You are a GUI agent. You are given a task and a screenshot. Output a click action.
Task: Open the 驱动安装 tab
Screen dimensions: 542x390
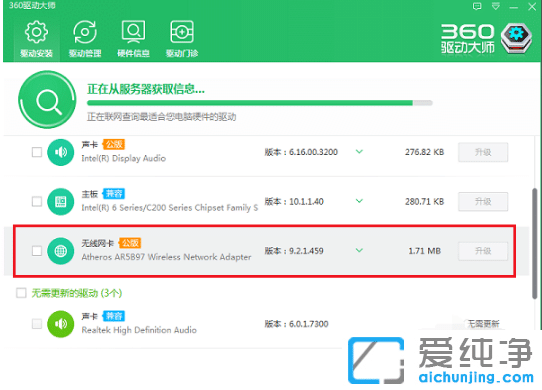[x=36, y=39]
